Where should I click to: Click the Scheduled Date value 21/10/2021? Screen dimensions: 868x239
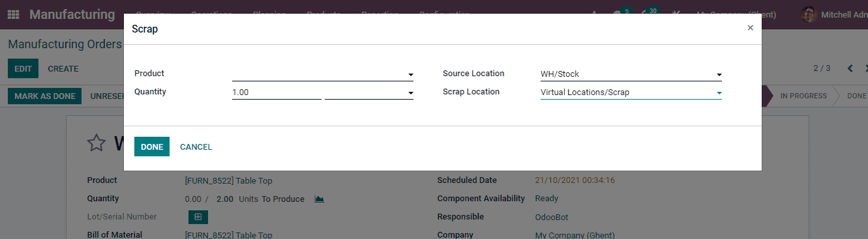click(x=575, y=180)
